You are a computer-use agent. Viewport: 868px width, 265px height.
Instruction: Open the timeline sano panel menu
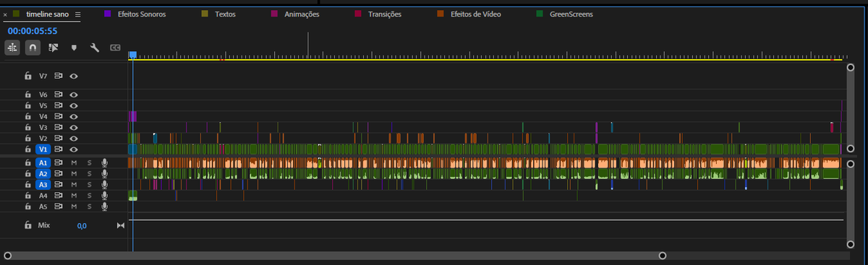coord(77,14)
